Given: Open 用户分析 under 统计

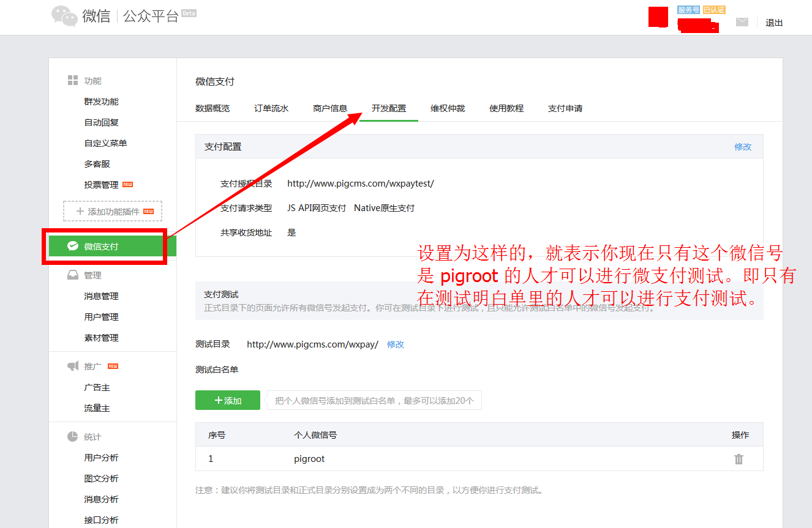Looking at the screenshot, I should click(102, 456).
